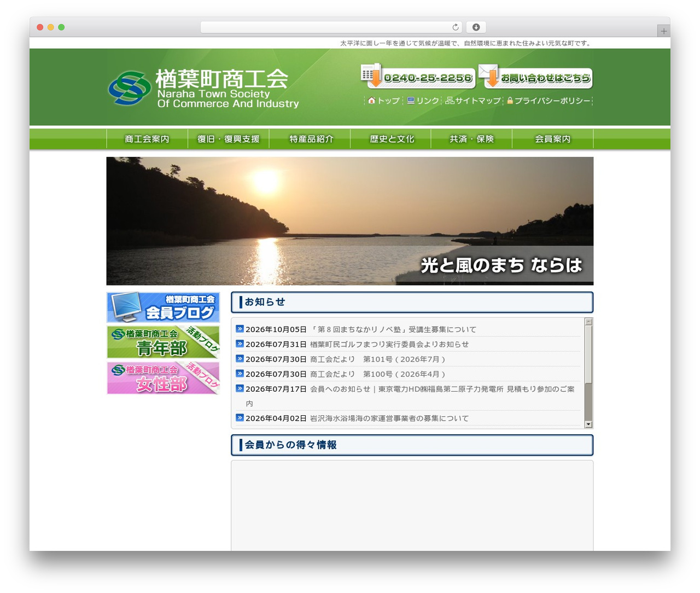Click the phone number 0240-25-2256 banner

click(418, 76)
